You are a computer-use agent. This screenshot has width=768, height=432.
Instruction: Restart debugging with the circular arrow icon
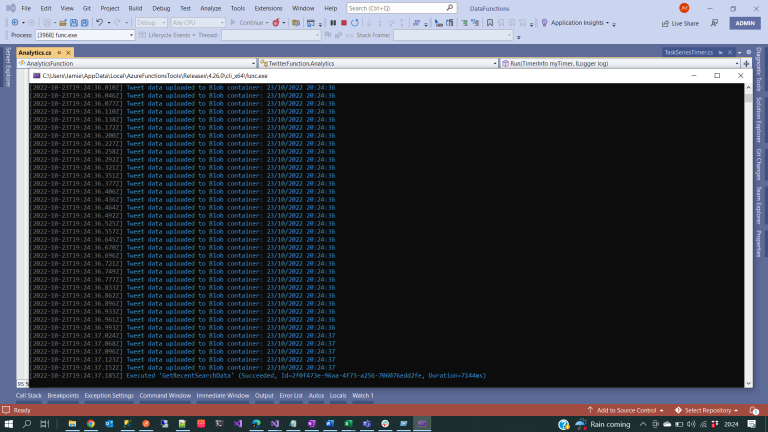tap(355, 23)
